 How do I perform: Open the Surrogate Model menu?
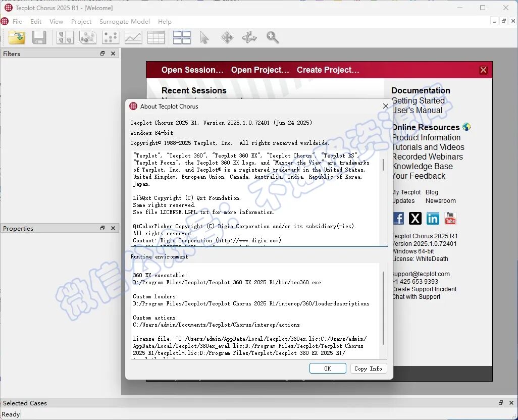[x=125, y=22]
